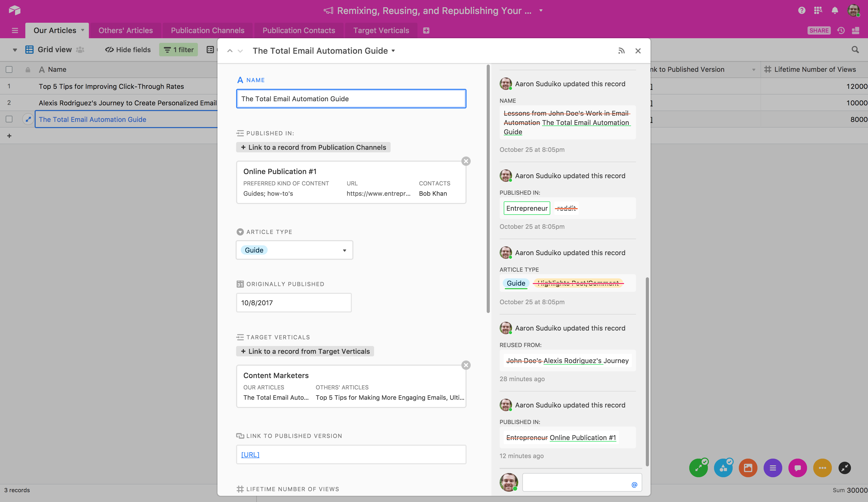Switch to Others' Articles tab
This screenshot has width=868, height=502.
125,30
